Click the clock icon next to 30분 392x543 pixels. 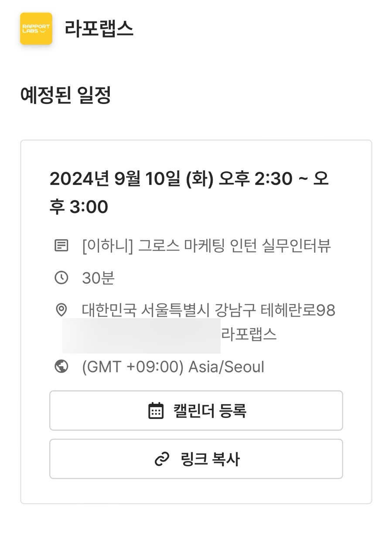pos(61,278)
